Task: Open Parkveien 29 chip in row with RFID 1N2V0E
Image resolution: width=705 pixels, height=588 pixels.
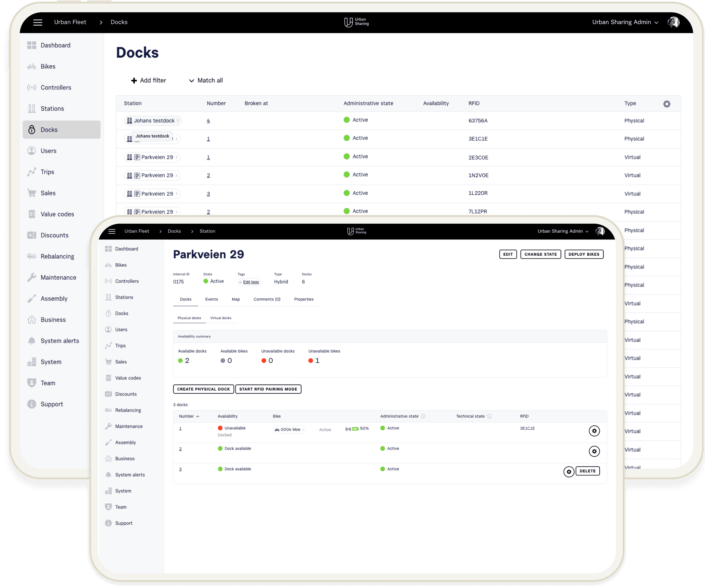Action: [152, 175]
